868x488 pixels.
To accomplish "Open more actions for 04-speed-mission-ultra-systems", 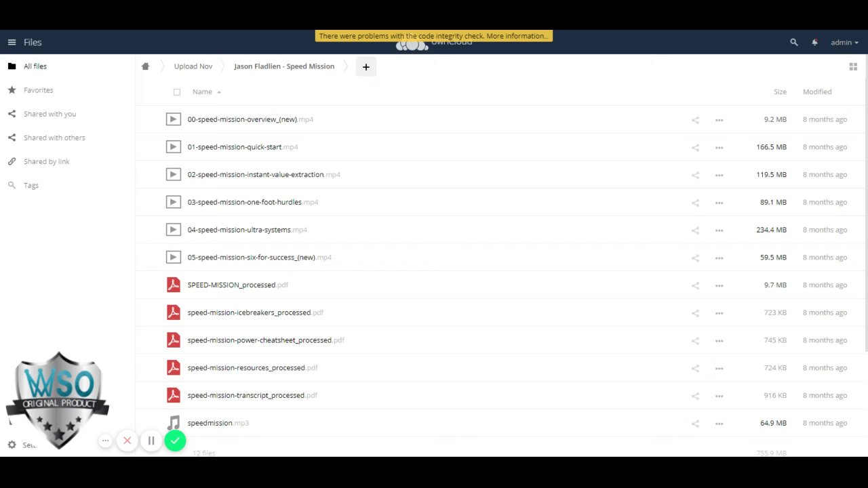I will 719,230.
